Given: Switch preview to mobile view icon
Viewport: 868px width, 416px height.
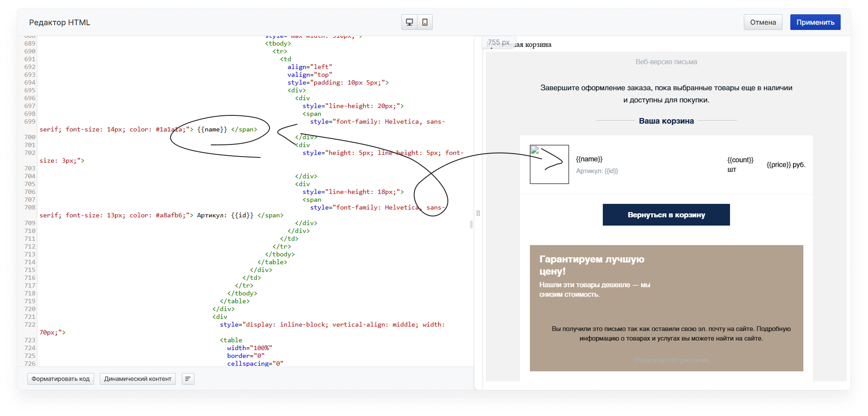Looking at the screenshot, I should pos(425,22).
